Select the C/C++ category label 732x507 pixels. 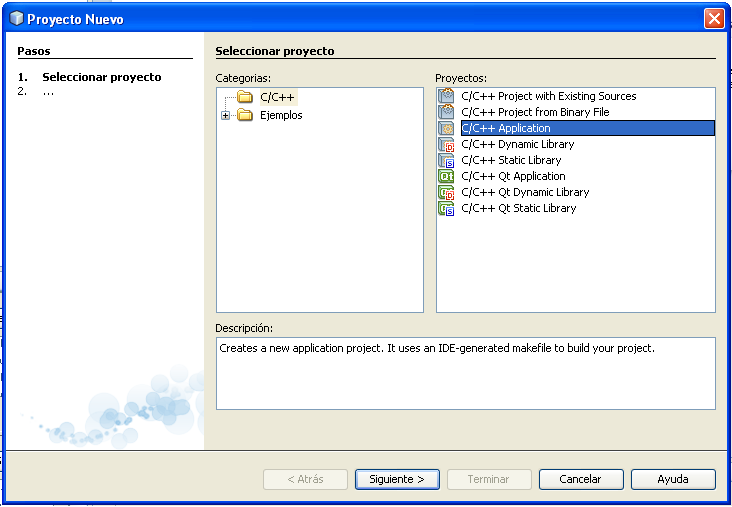pyautogui.click(x=278, y=97)
